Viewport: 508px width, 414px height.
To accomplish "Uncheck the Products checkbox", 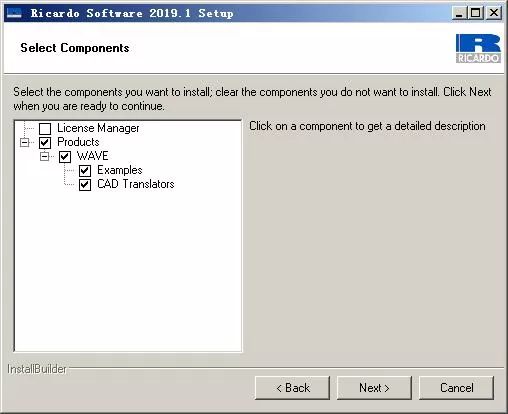I will pos(45,143).
